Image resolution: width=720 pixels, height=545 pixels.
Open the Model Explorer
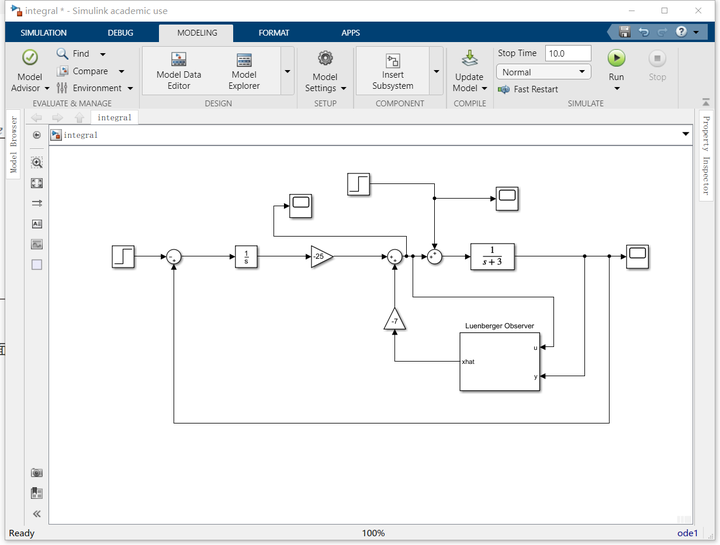[244, 71]
